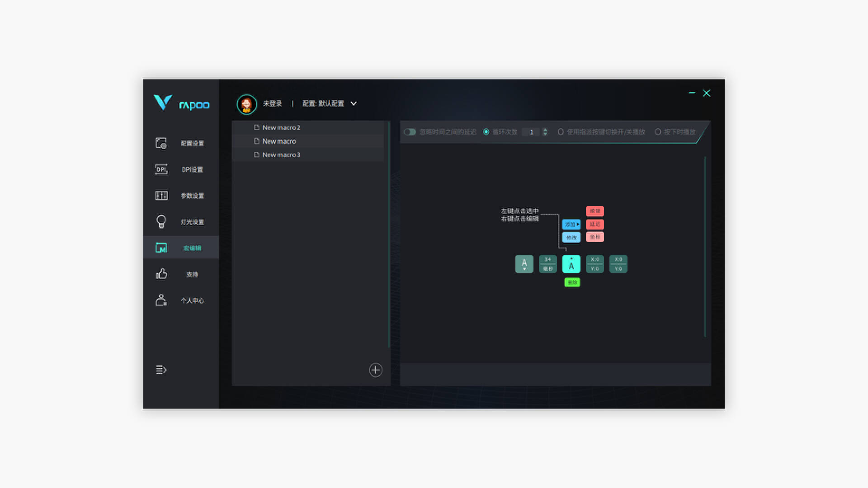Click the profile configuration icon in sidebar
This screenshot has height=488, width=868.
(161, 143)
